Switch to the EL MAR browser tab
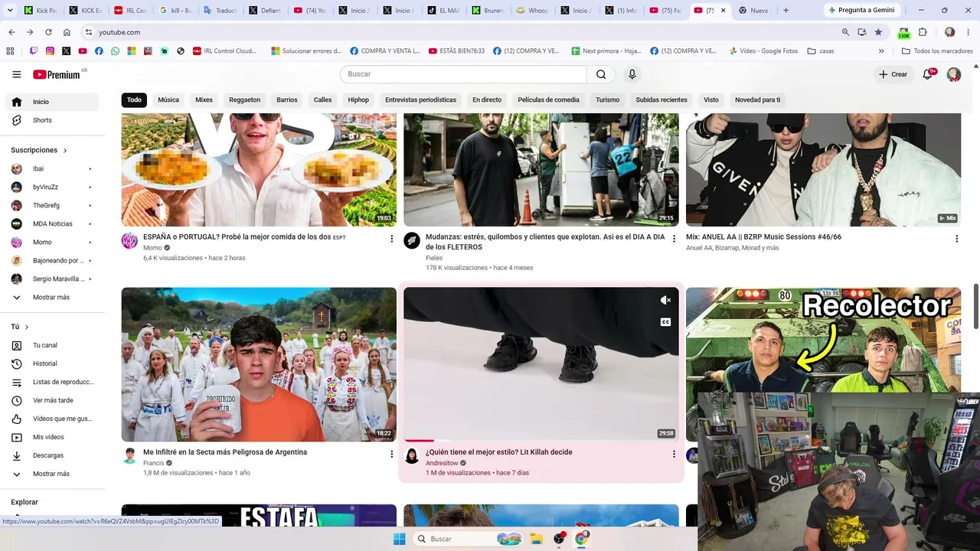Screen dimensions: 980x551 [x=443, y=11]
